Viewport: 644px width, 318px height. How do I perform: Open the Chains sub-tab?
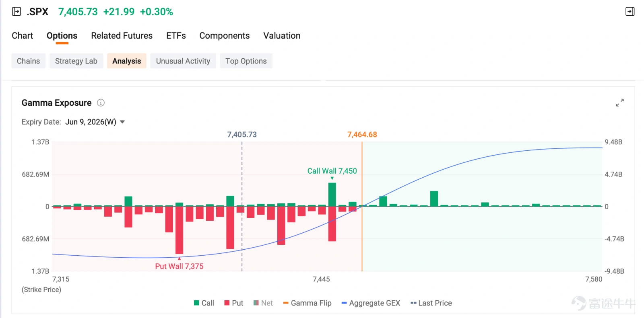point(28,61)
